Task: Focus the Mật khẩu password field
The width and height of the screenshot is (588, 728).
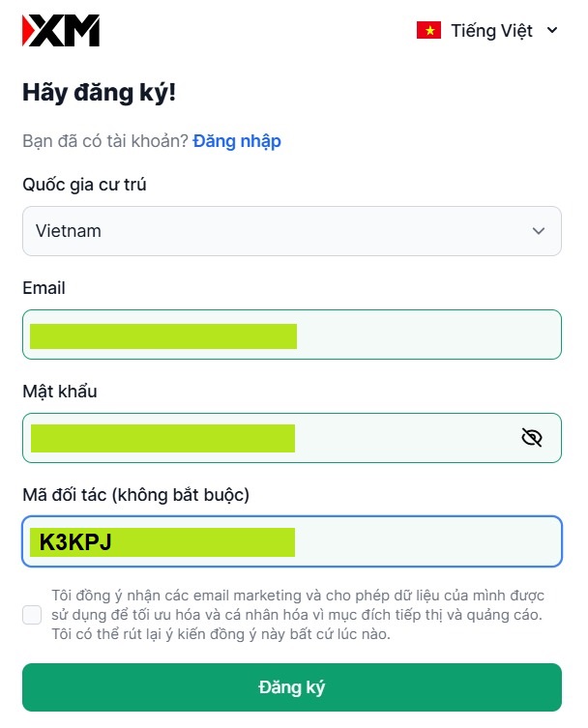Action: [271, 438]
